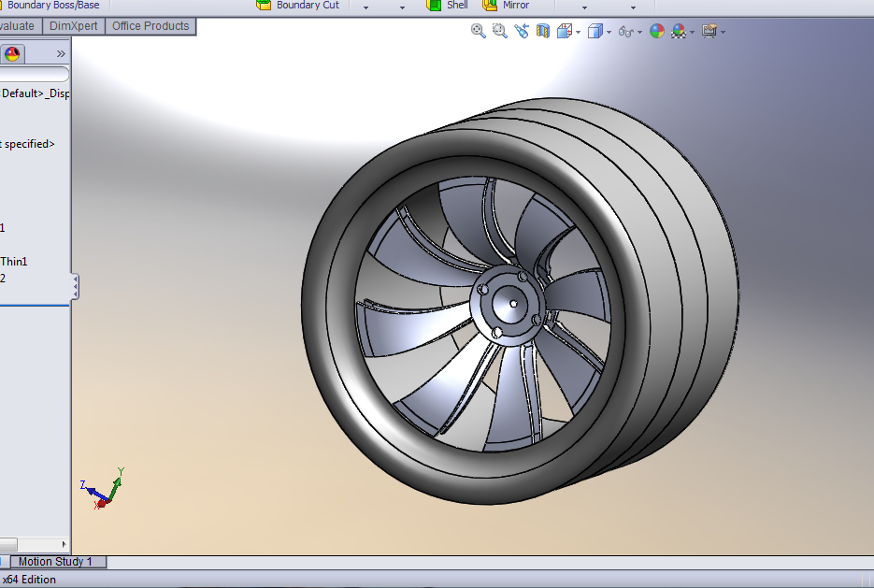Select the Thin1 feature in the tree
874x588 pixels.
14,262
